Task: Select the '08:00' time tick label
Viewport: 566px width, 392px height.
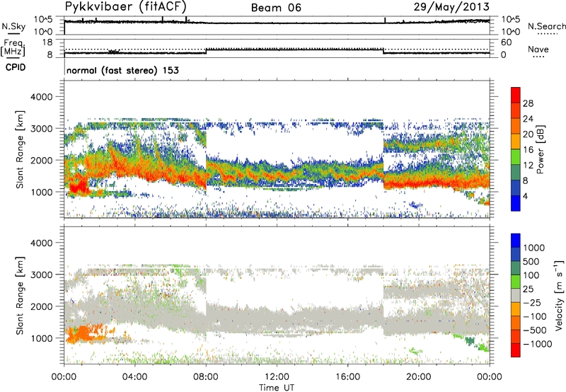Action: pos(206,377)
